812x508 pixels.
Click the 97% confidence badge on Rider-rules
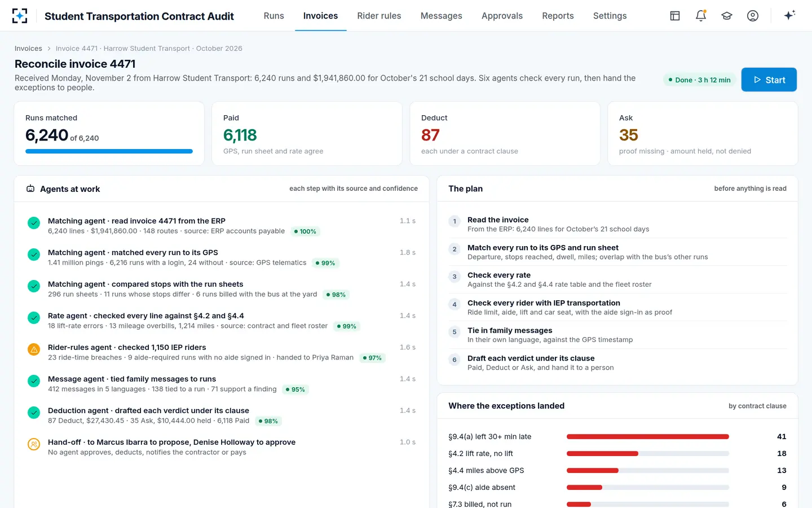(x=372, y=358)
